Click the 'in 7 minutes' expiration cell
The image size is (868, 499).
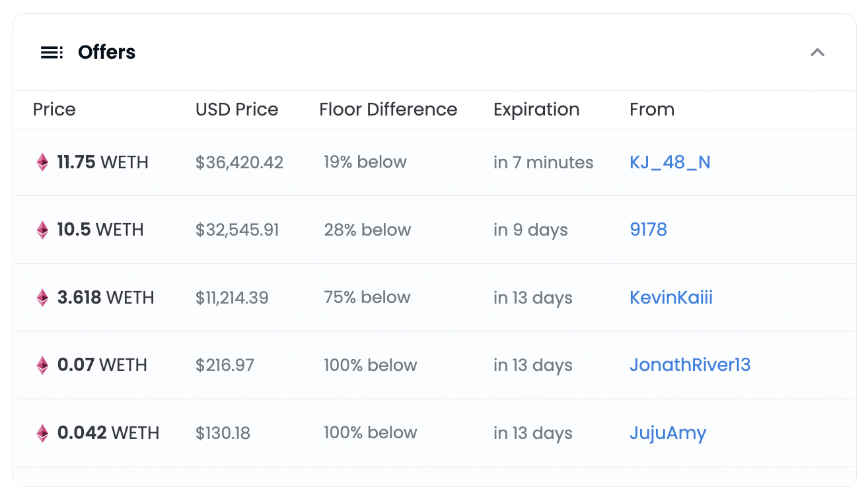(x=543, y=162)
